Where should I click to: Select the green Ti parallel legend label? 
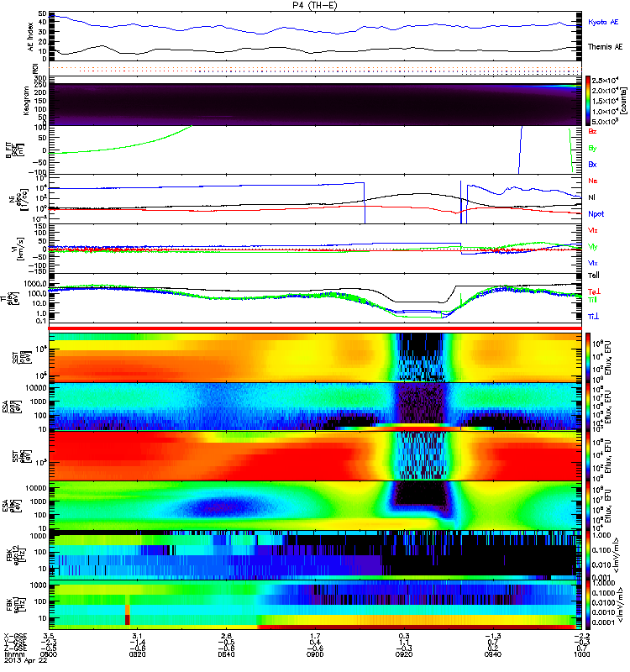592,300
